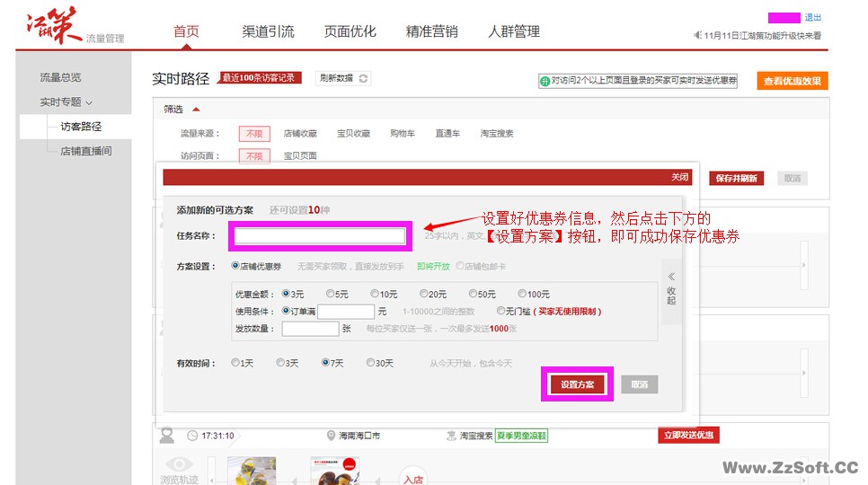Set validity to 30天

point(370,363)
